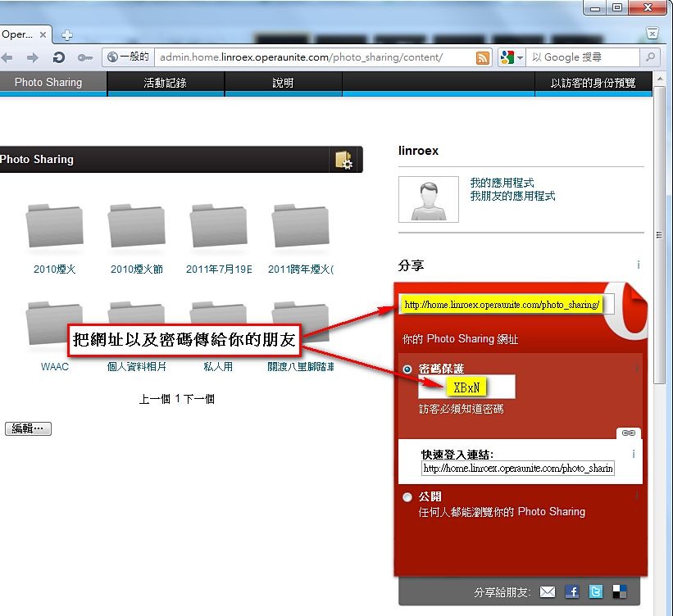Click the linroex user avatar
Viewport: 673px width, 616px height.
[x=429, y=199]
